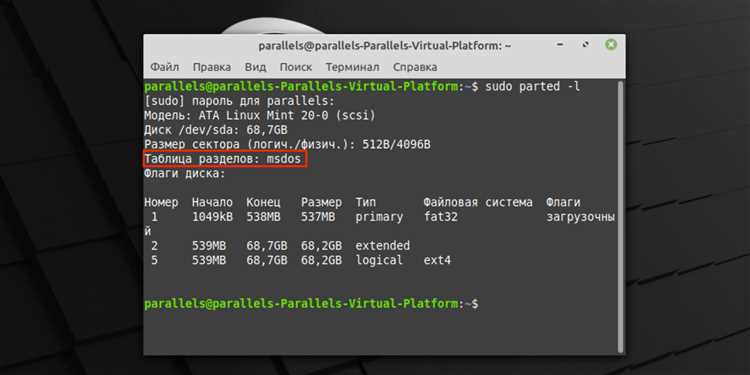
Task: Click the fat32 file system entry
Action: pos(441,217)
